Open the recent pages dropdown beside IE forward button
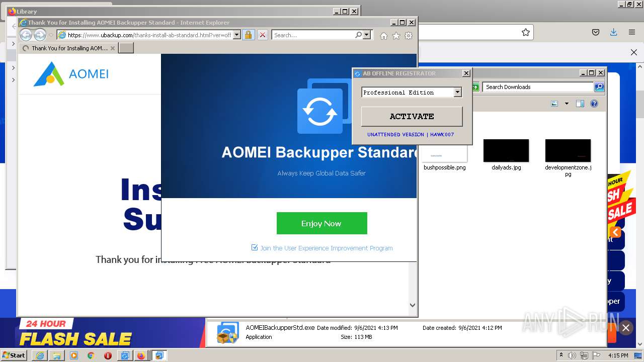 (51, 35)
